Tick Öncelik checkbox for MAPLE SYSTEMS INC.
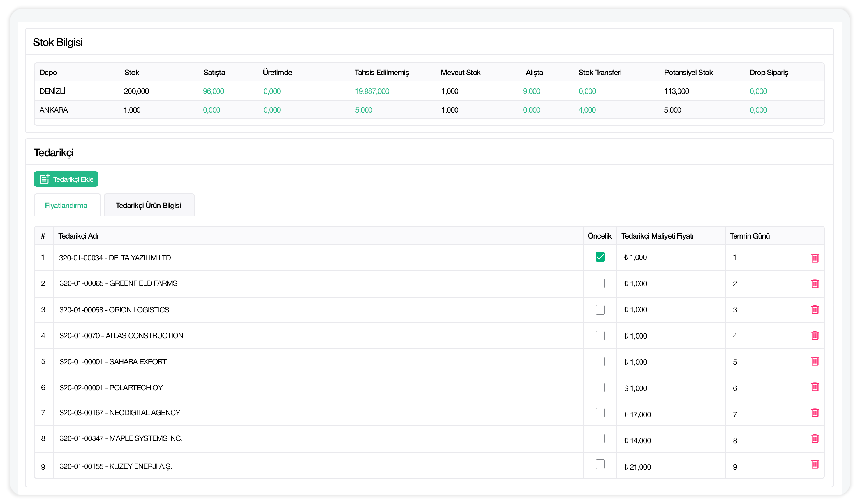The height and width of the screenshot is (504, 860). tap(600, 438)
